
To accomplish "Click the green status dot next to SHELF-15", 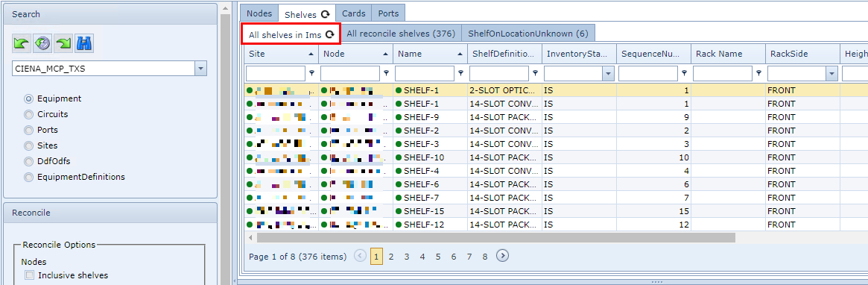I will [x=399, y=211].
